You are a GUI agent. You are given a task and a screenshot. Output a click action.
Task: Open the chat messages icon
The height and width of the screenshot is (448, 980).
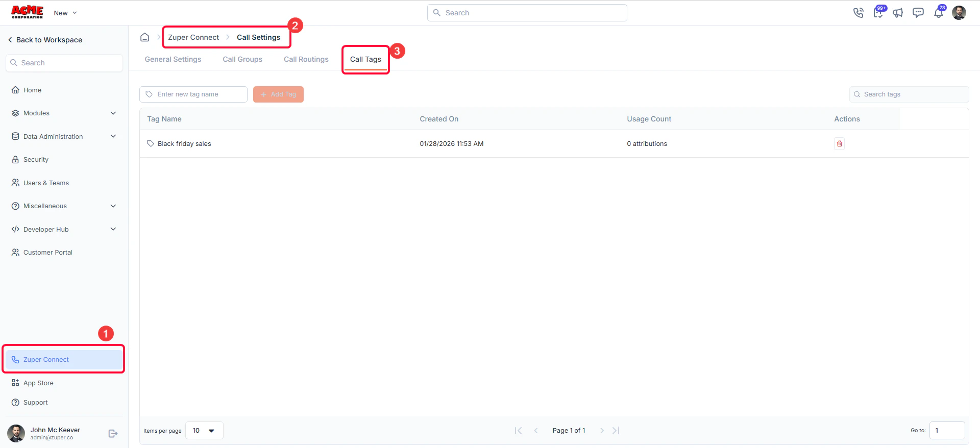point(918,13)
